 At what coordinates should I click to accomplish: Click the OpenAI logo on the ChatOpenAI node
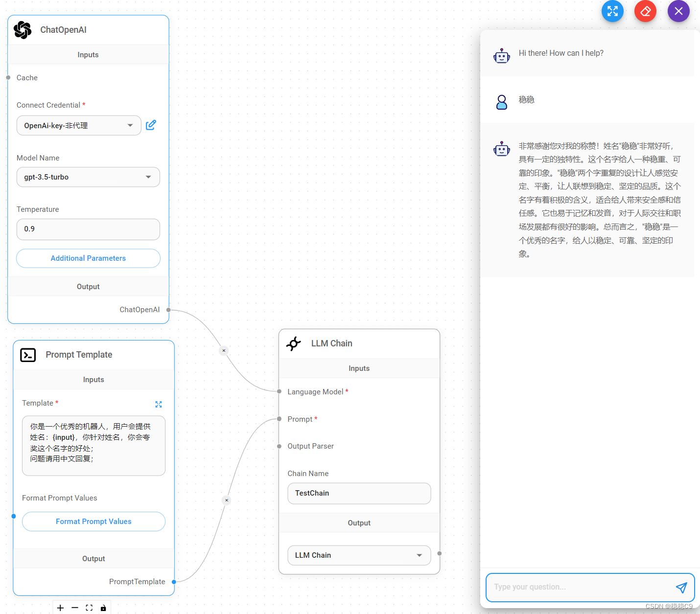point(23,30)
